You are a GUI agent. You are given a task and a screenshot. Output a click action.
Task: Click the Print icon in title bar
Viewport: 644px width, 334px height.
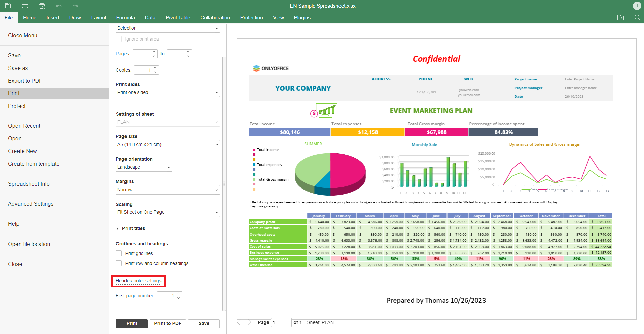(x=25, y=6)
